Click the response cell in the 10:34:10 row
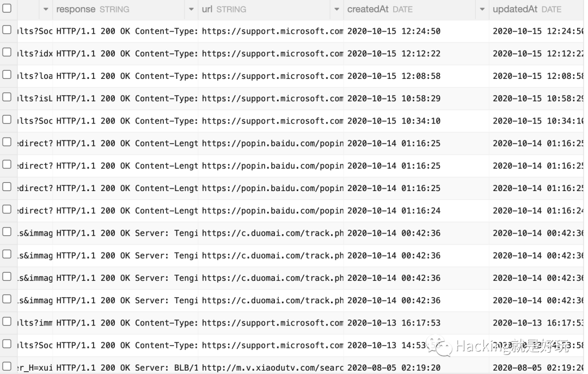This screenshot has width=588, height=374. coord(127,121)
